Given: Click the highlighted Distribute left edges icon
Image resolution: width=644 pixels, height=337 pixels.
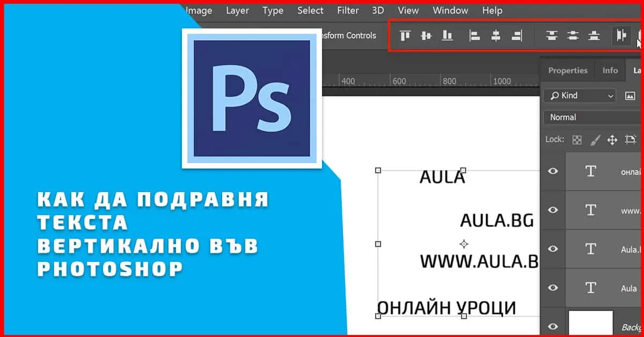Looking at the screenshot, I should pyautogui.click(x=621, y=35).
